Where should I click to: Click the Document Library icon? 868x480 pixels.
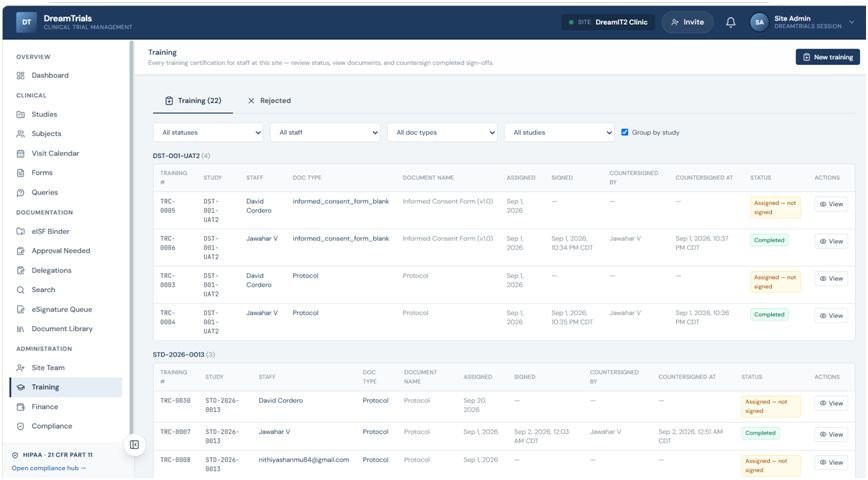point(20,329)
